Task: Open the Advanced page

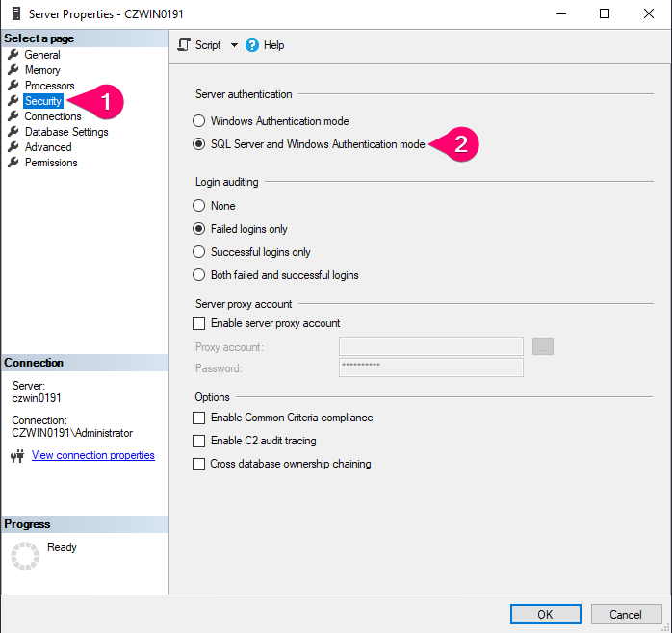Action: 48,147
